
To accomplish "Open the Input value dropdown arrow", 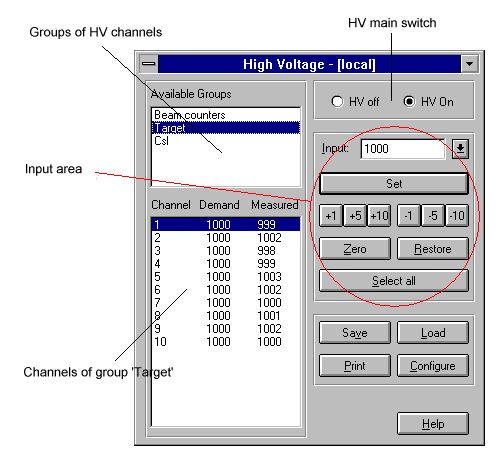I will (460, 149).
